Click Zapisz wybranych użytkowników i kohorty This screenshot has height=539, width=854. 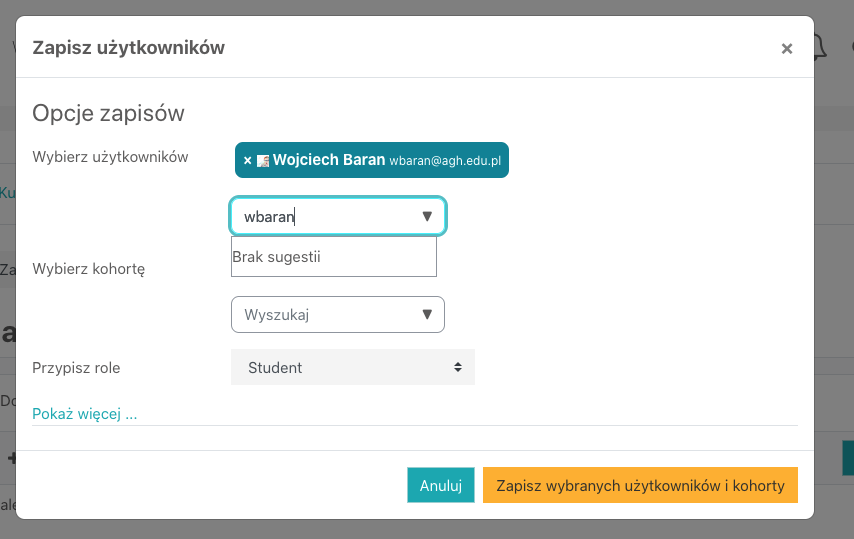(640, 485)
